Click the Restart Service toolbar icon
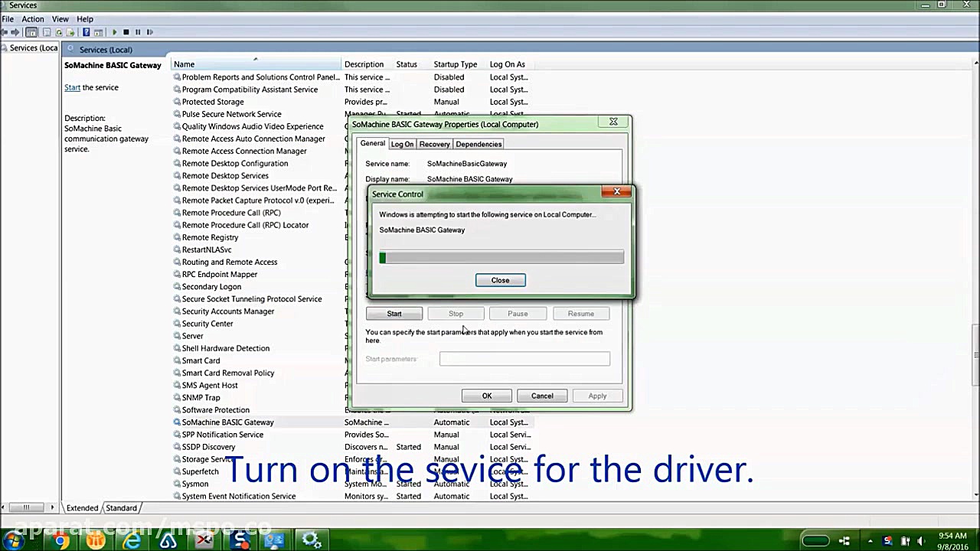This screenshot has height=551, width=980. click(149, 32)
